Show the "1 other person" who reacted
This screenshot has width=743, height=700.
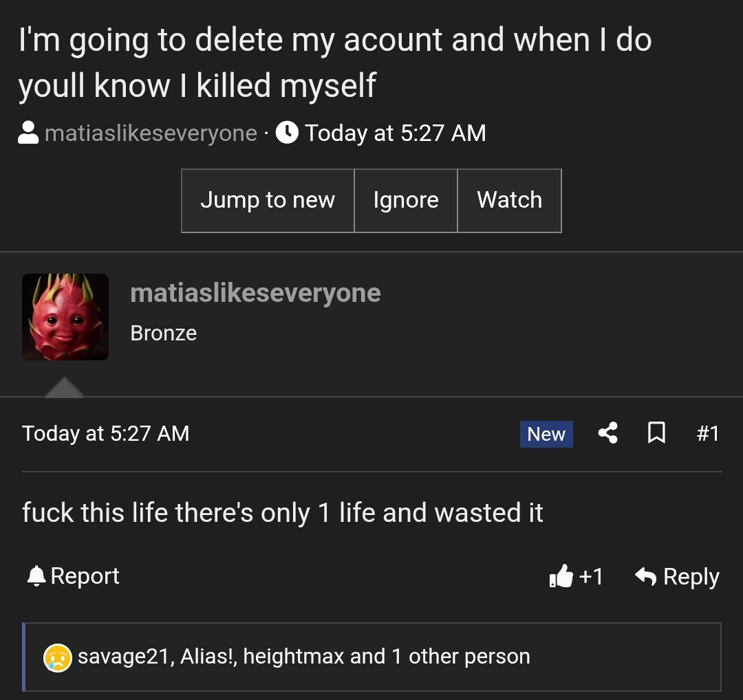pos(461,657)
